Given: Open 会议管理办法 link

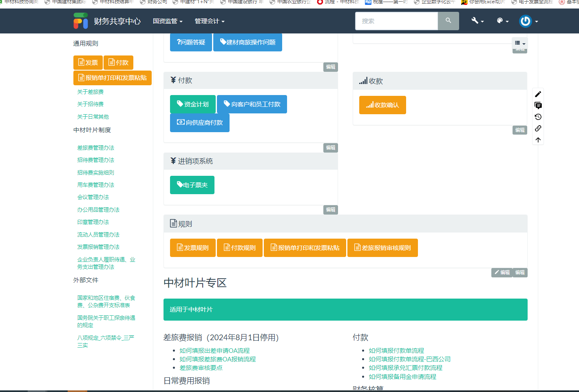Looking at the screenshot, I should 93,197.
